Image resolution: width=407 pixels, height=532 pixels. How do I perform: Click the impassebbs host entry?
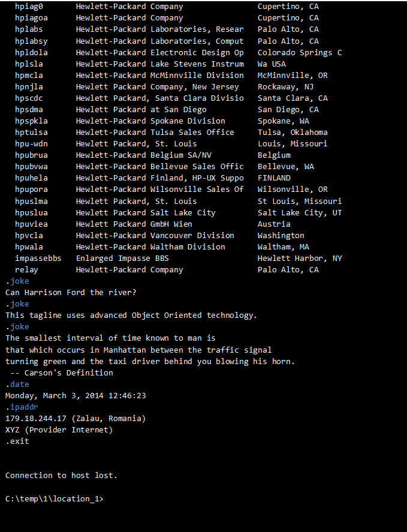click(38, 259)
